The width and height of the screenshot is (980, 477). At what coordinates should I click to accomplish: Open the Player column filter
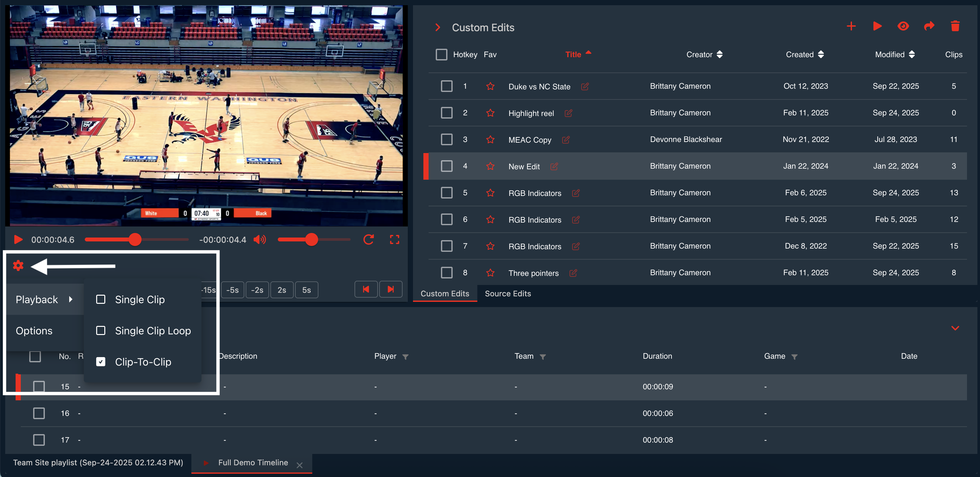pos(406,357)
